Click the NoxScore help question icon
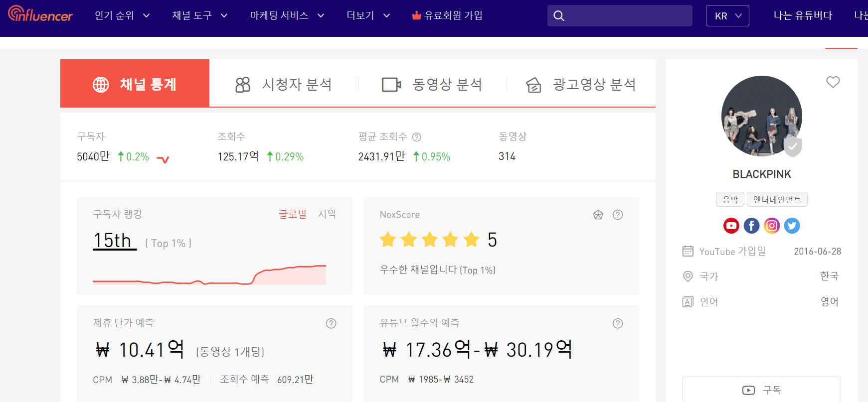Viewport: 868px width, 402px height. tap(618, 215)
